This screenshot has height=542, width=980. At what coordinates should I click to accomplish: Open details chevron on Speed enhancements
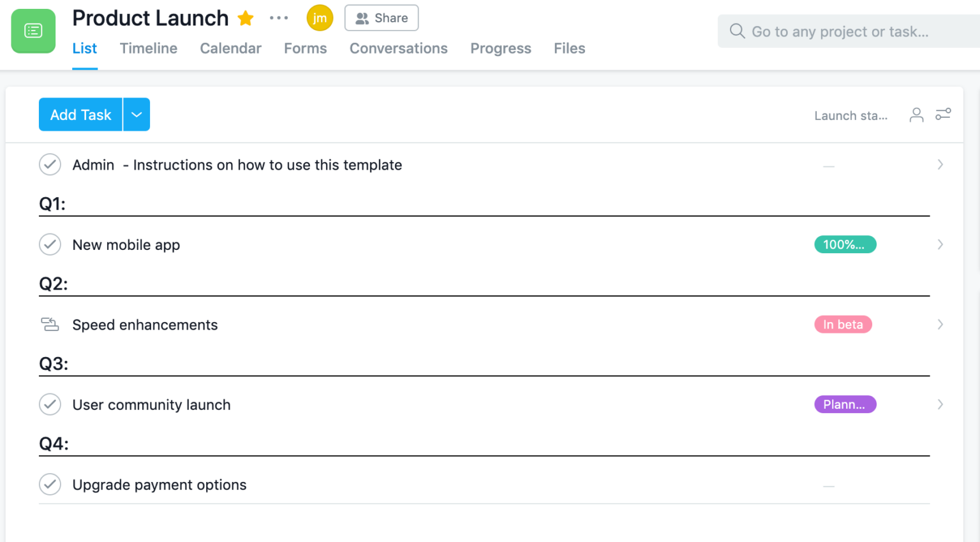point(940,325)
